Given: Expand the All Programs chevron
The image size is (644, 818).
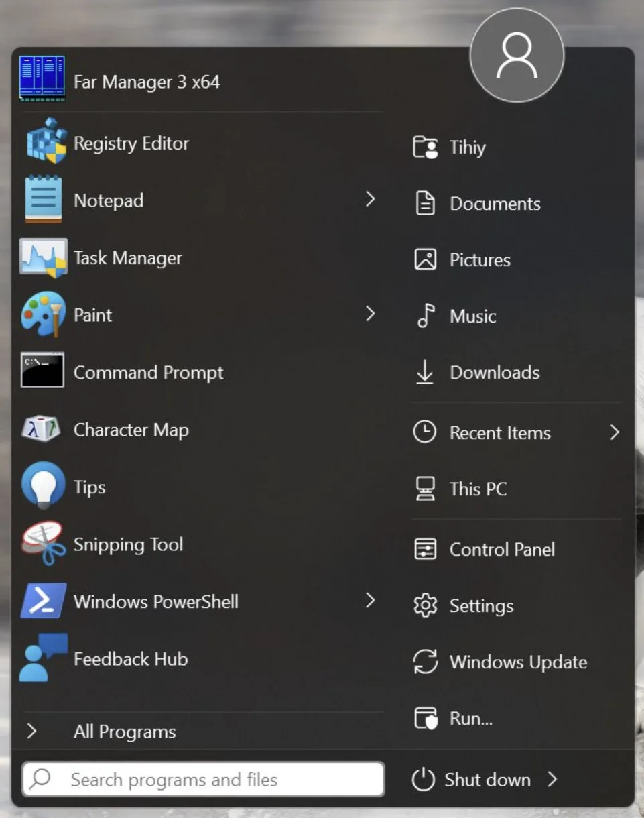Looking at the screenshot, I should pyautogui.click(x=31, y=731).
